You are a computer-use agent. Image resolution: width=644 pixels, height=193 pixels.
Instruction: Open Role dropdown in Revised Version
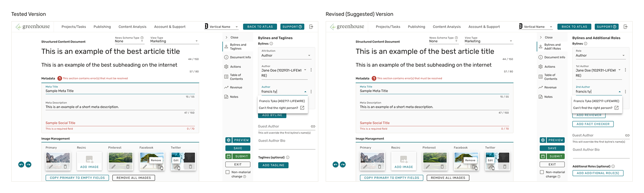coord(600,54)
